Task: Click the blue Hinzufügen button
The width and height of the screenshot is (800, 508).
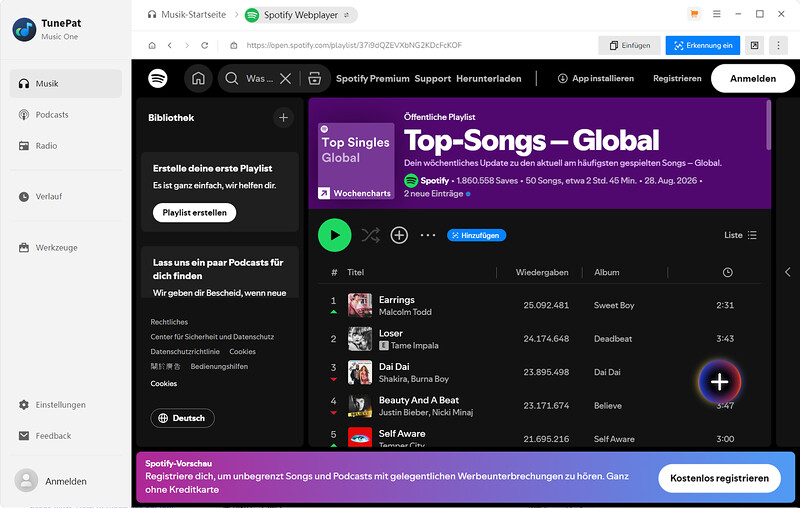Action: click(x=477, y=235)
